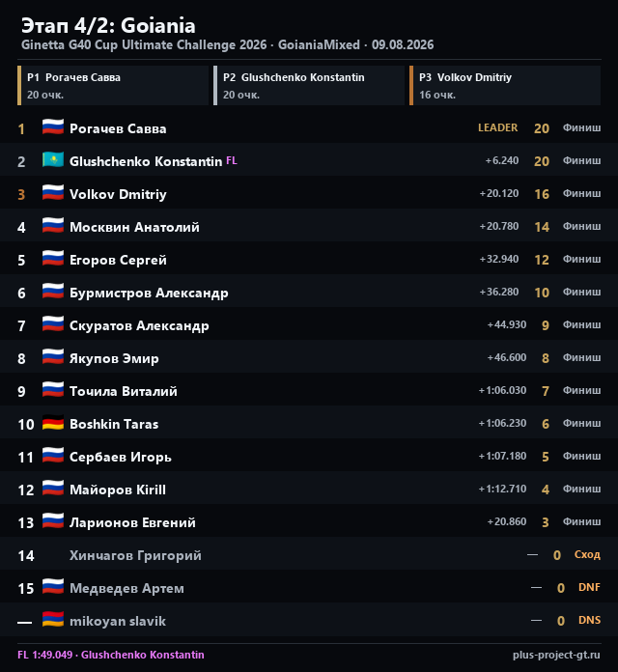Image resolution: width=618 pixels, height=672 pixels.
Task: Click the DNS status for mikoyan slavik
Action: tap(589, 620)
